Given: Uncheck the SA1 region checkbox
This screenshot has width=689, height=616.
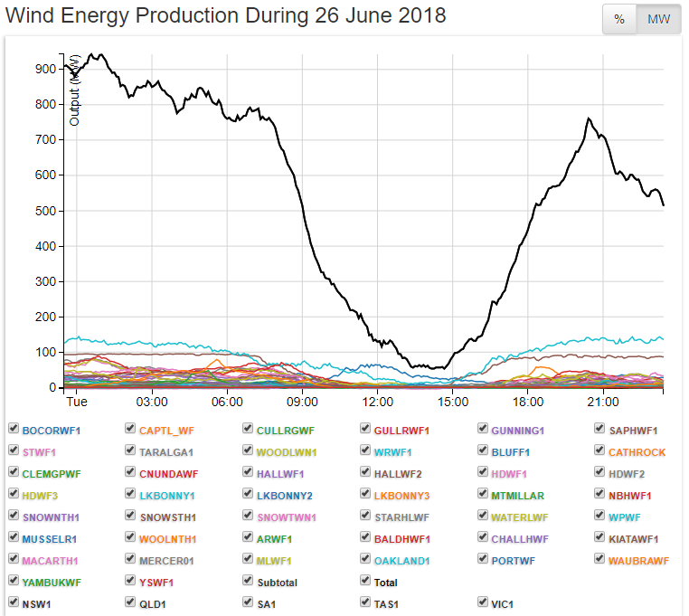Looking at the screenshot, I should tap(248, 602).
